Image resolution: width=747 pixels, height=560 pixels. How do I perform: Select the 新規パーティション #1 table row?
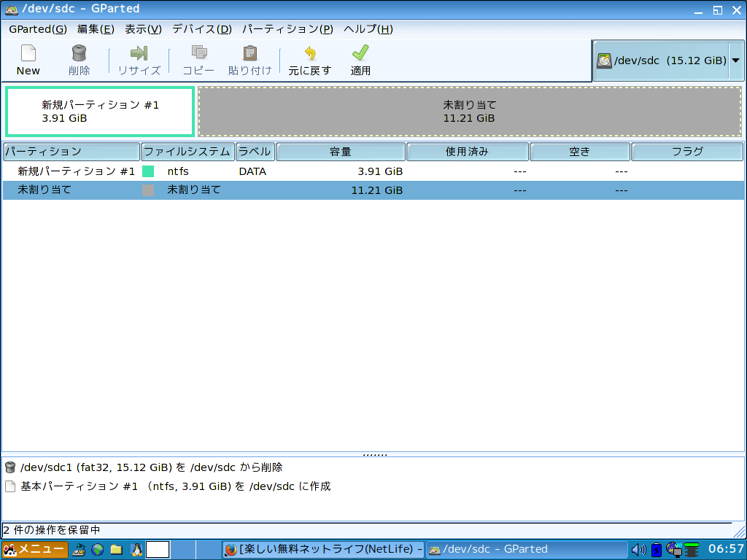tap(373, 171)
